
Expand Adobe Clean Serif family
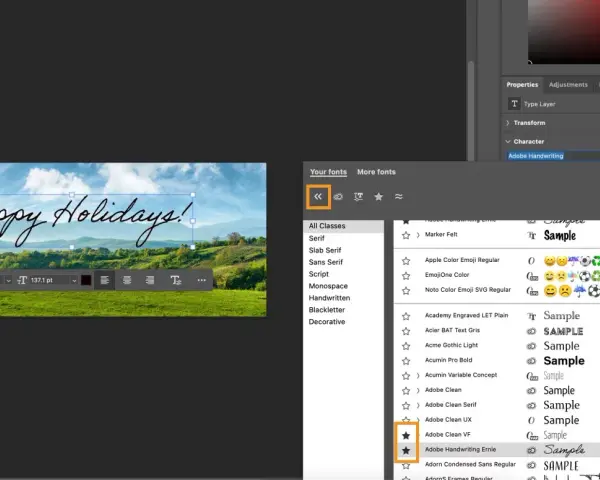tap(418, 405)
